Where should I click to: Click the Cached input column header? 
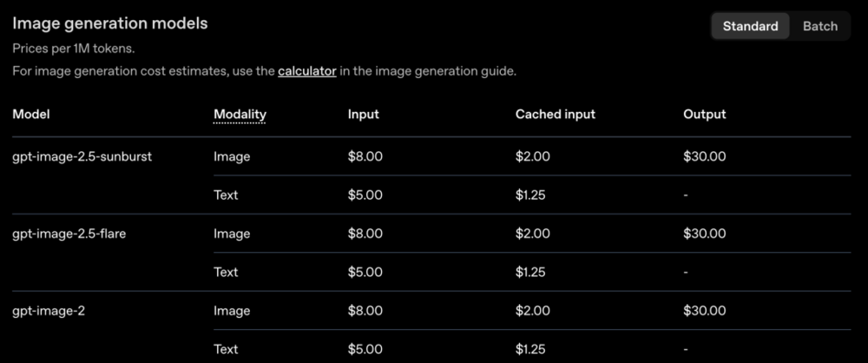(556, 114)
